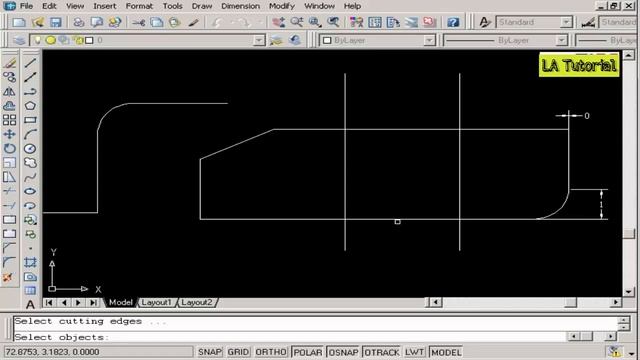The width and height of the screenshot is (640, 360).
Task: Open the Format menu
Action: (x=139, y=6)
